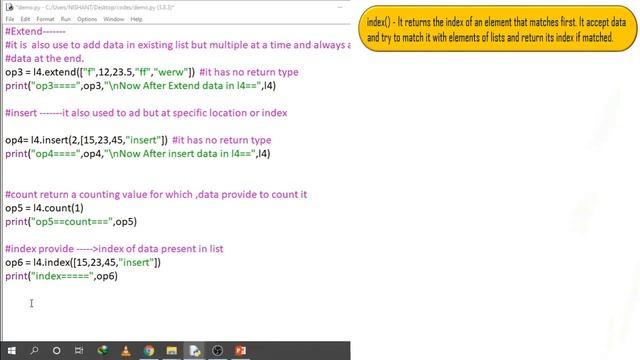Click the '#Extend-------' comment line
Image resolution: width=640 pixels, height=360 pixels.
[36, 31]
